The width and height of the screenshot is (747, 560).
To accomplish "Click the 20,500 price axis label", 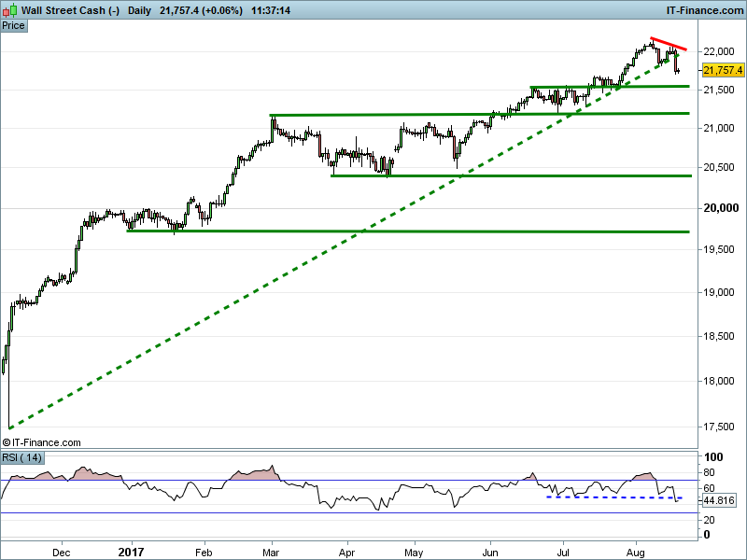I will 718,167.
